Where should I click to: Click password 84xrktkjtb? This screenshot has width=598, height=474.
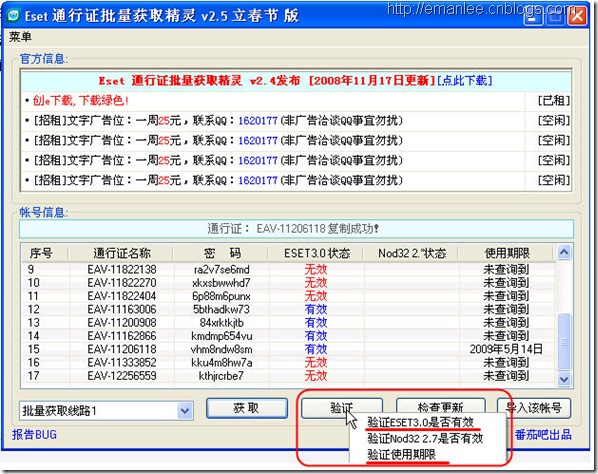pos(222,323)
